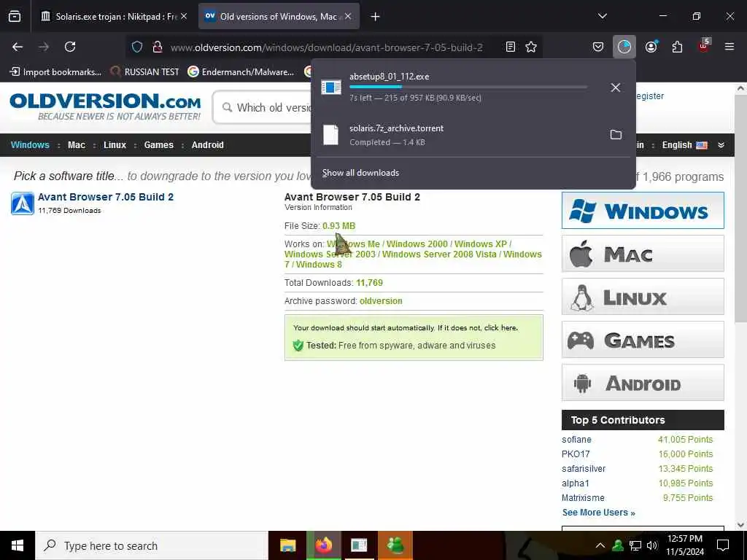List all tabs dropdown arrow
Screen dimensions: 747x560
click(x=602, y=16)
